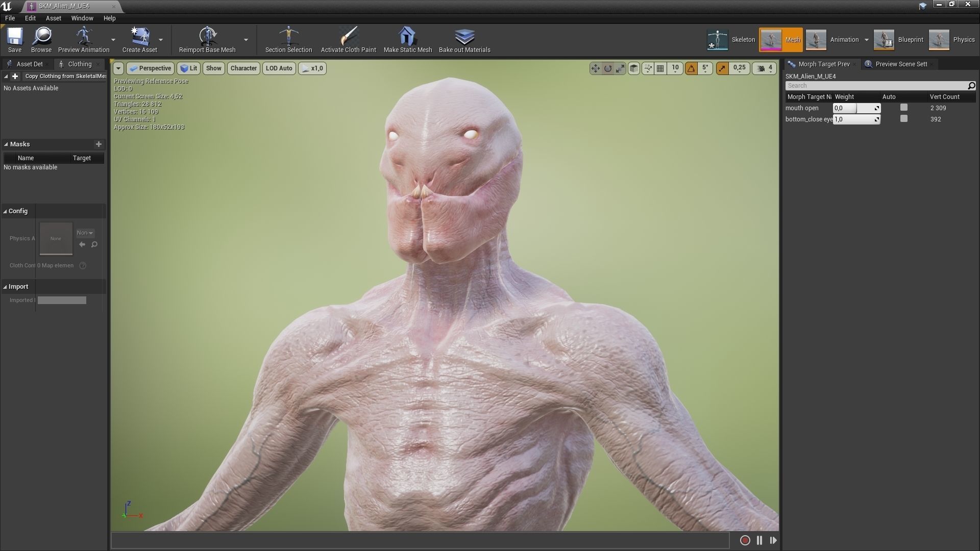Open Preview Animation tool
Image resolution: width=980 pixels, height=551 pixels.
coord(84,40)
